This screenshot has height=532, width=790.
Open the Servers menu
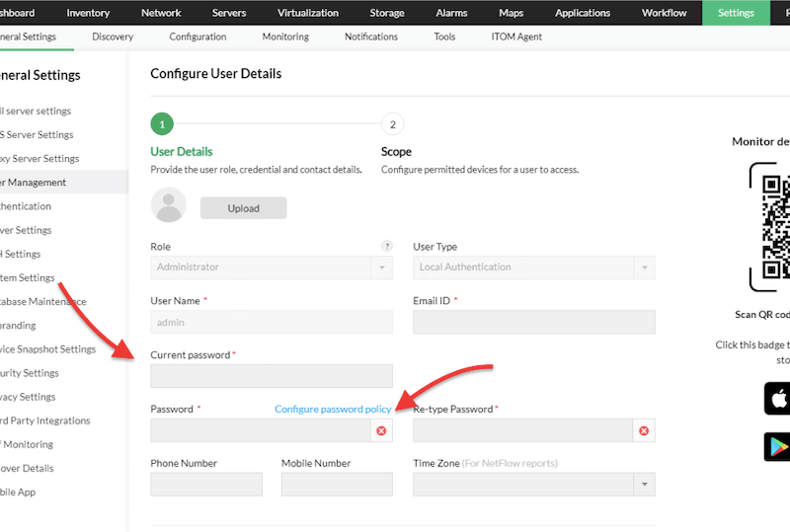(x=229, y=13)
